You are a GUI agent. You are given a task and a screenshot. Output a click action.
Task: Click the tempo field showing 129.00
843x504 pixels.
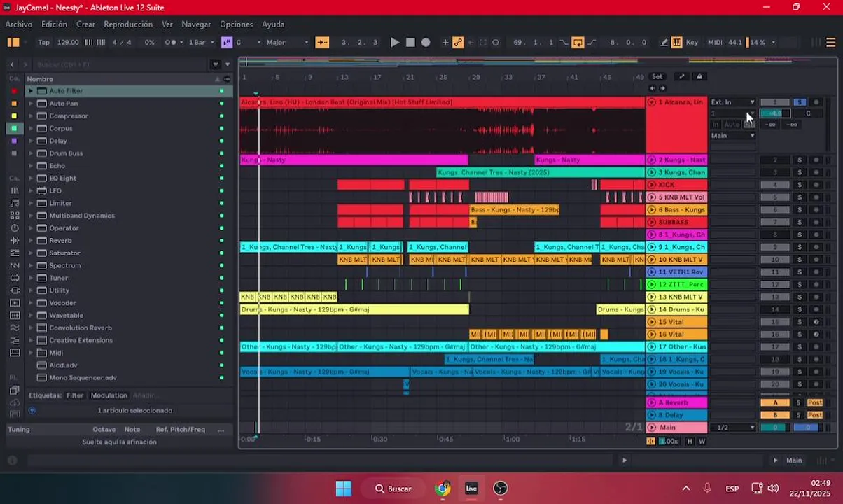click(x=68, y=43)
